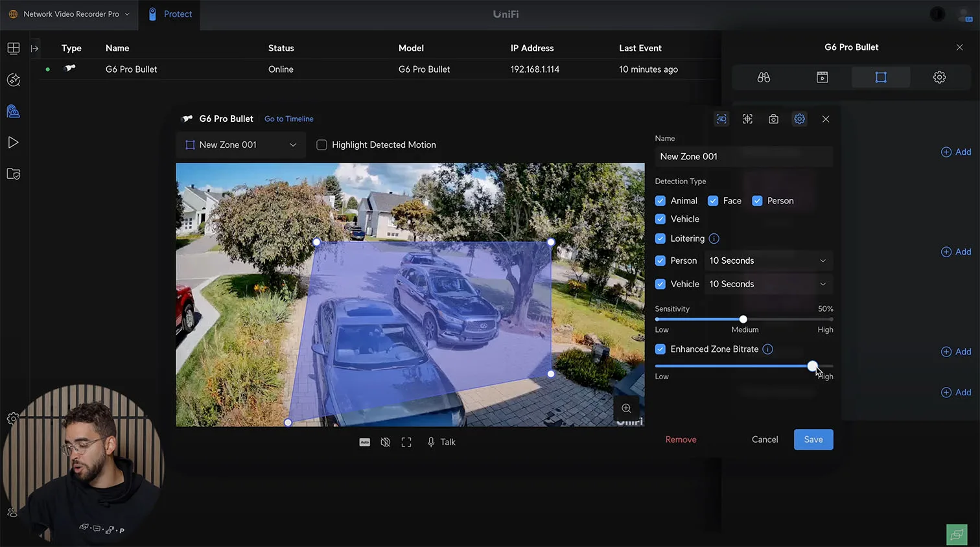Take a snapshot with the camera icon
The width and height of the screenshot is (980, 547).
pos(773,119)
